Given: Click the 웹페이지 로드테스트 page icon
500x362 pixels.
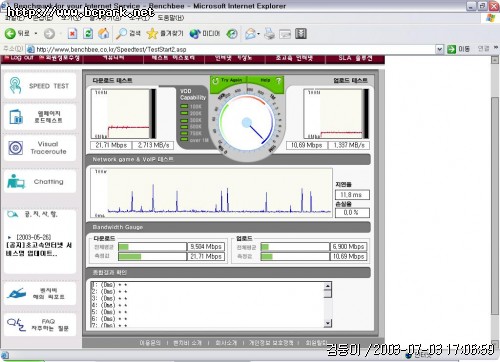Looking at the screenshot, I should 16,117.
